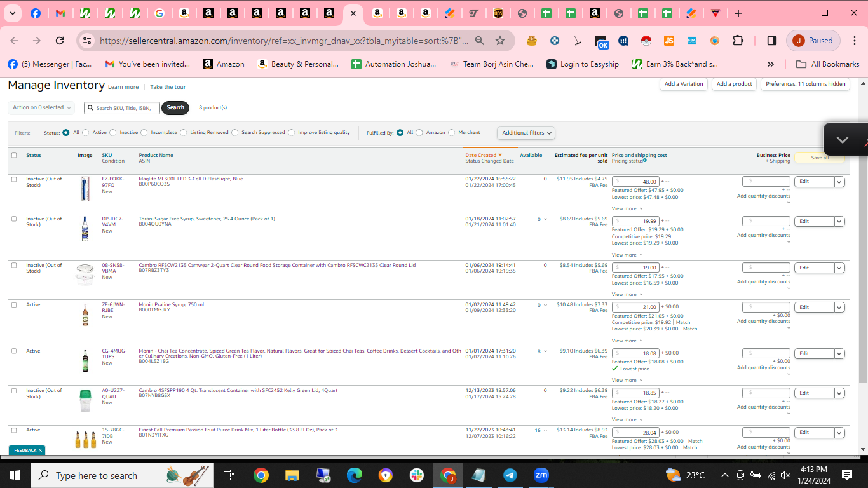Image resolution: width=868 pixels, height=488 pixels.
Task: Click the muted volume icon in system tray
Action: [785, 475]
